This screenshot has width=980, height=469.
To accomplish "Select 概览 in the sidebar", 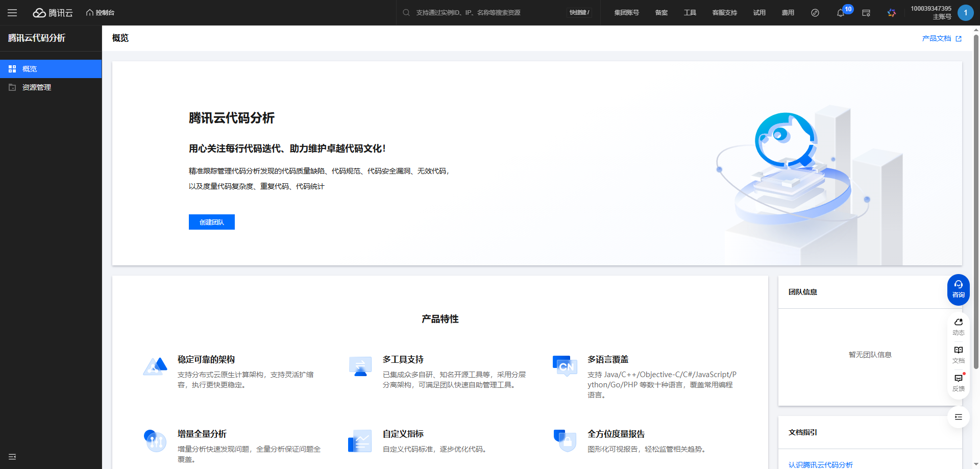I will coord(51,69).
